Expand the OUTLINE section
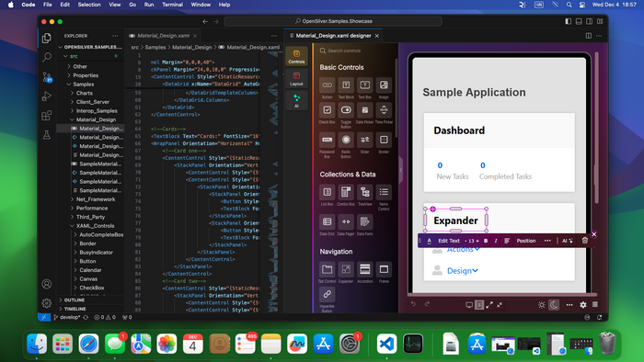 (x=75, y=300)
